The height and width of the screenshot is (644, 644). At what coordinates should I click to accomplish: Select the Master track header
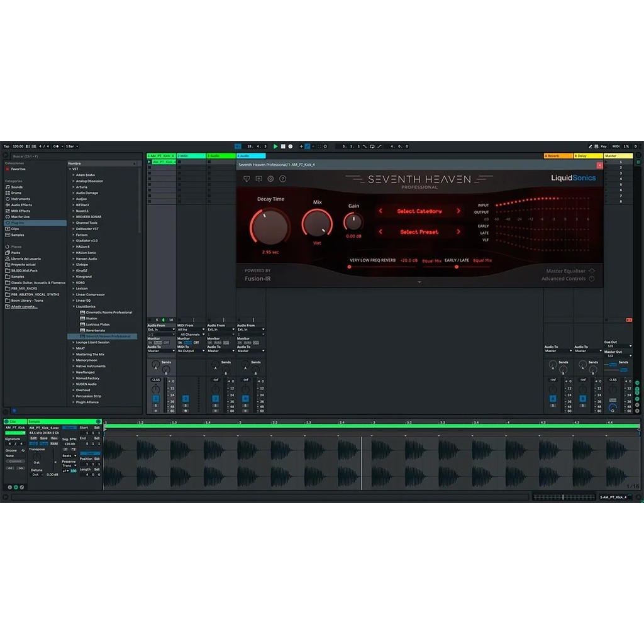(618, 156)
